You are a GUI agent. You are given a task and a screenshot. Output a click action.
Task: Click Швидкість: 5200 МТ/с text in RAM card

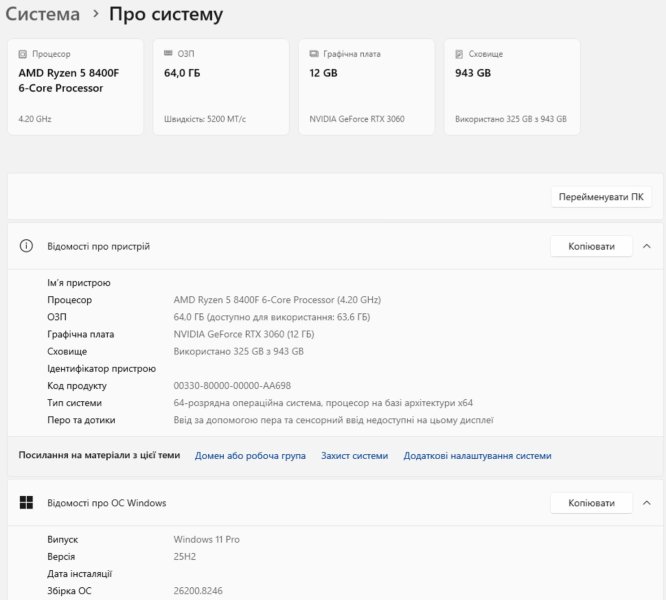tap(205, 119)
